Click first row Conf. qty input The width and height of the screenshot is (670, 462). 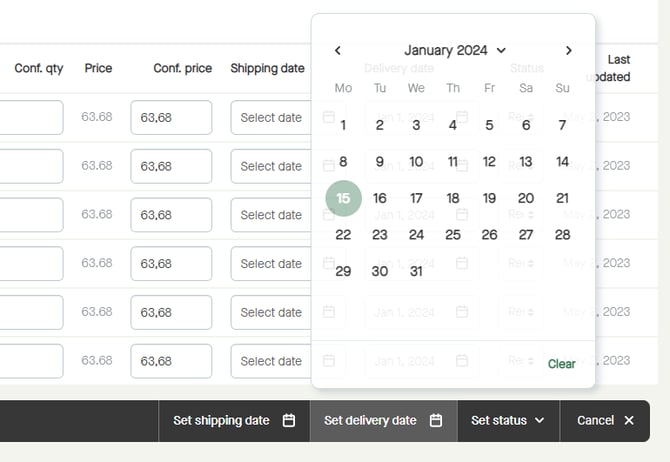(x=30, y=117)
